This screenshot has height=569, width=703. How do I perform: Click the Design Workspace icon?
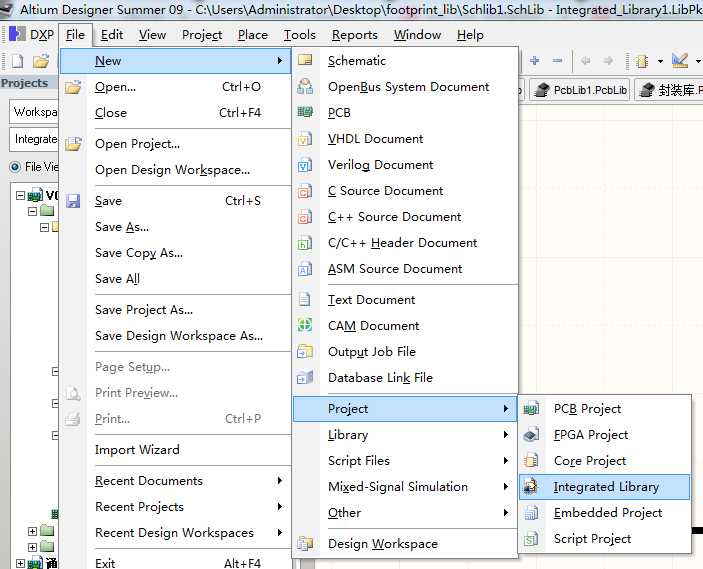pyautogui.click(x=305, y=543)
